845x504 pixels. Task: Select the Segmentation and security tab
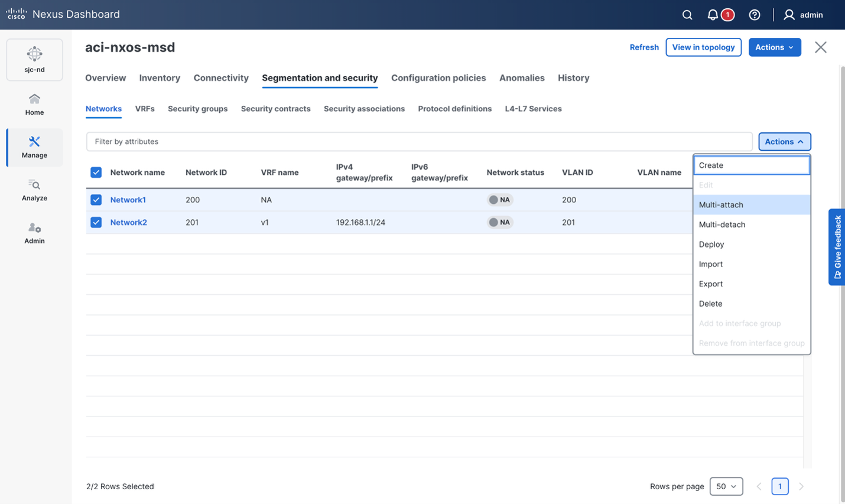(x=320, y=78)
